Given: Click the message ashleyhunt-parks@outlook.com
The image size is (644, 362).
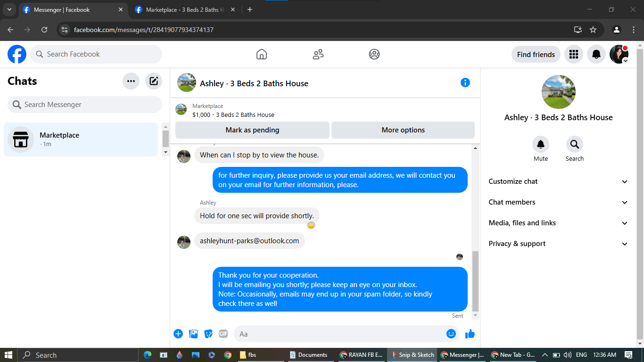Looking at the screenshot, I should pos(249,241).
